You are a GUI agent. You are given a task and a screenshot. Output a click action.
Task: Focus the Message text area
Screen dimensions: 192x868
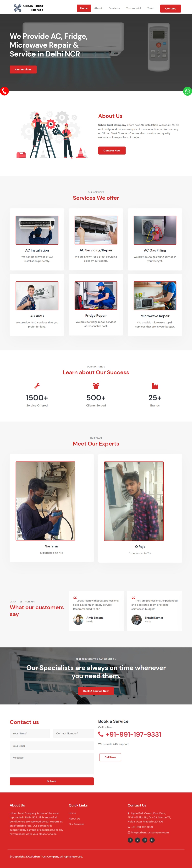point(51,764)
